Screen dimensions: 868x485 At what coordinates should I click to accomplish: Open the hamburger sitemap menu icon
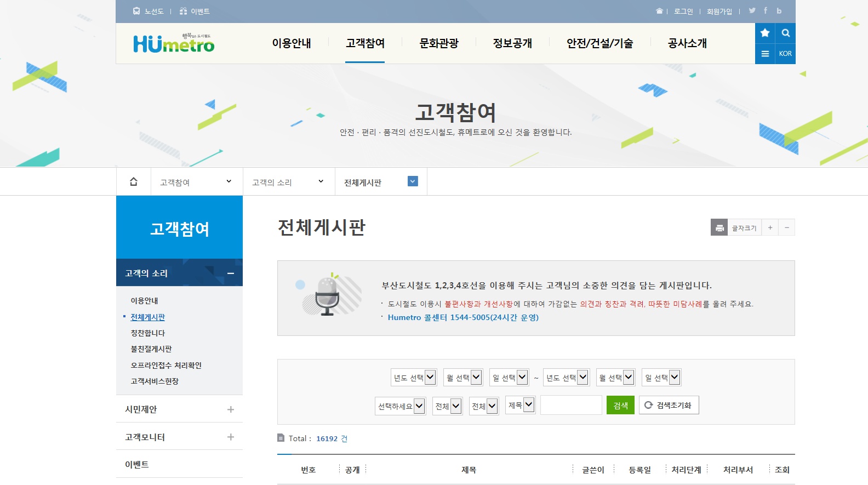click(x=765, y=54)
